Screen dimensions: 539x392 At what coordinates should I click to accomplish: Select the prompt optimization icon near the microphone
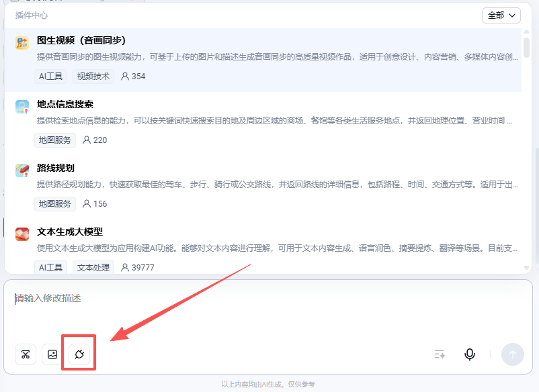point(439,354)
